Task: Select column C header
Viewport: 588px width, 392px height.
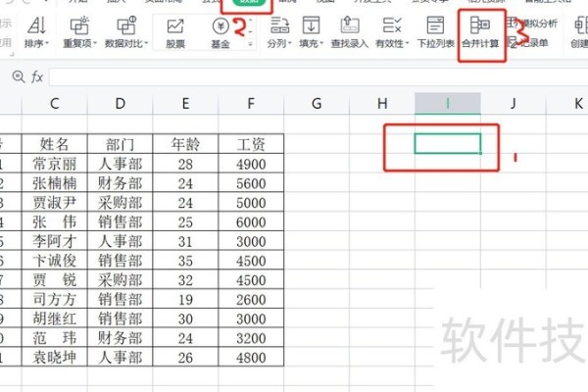Action: click(x=54, y=104)
